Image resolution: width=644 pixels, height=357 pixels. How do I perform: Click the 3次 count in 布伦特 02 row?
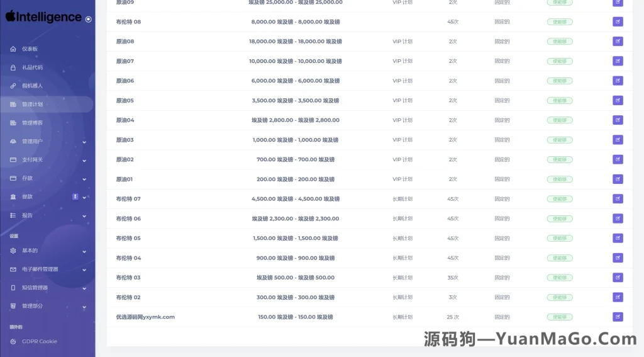click(x=453, y=297)
